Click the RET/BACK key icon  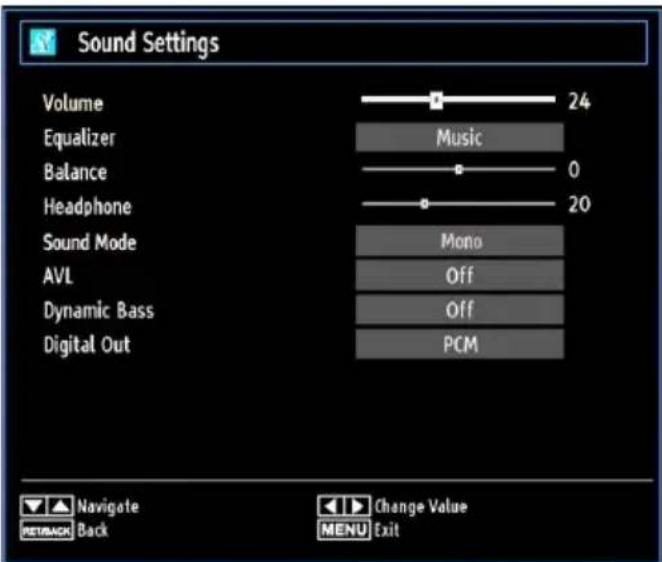(x=47, y=530)
